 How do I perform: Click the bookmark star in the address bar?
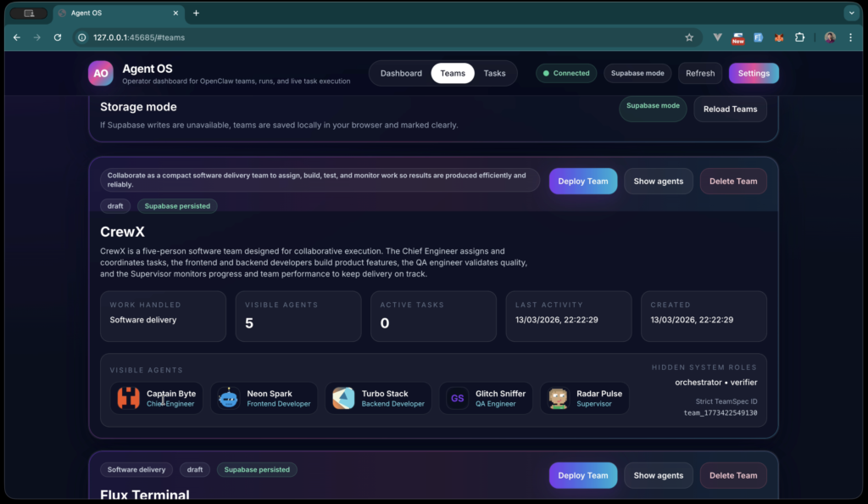click(689, 37)
